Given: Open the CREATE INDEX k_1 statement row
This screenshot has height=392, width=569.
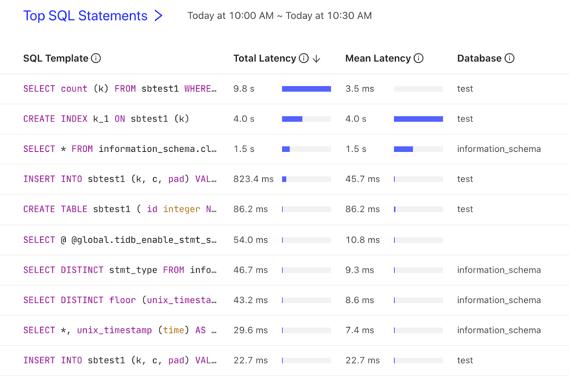Looking at the screenshot, I should tap(106, 119).
